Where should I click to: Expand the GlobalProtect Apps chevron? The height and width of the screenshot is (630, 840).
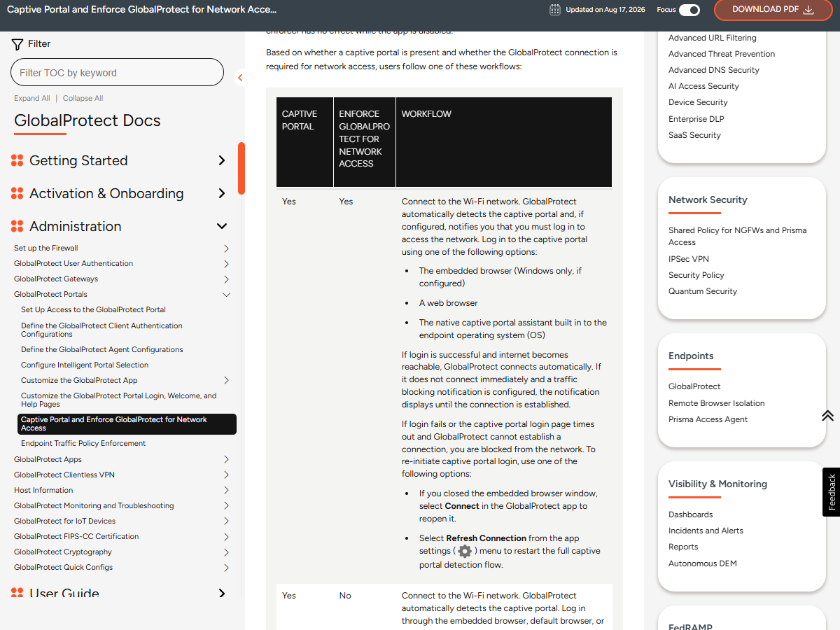click(226, 460)
